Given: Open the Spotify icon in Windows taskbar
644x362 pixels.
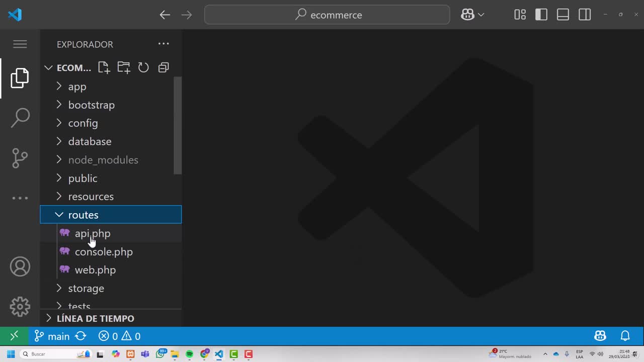Looking at the screenshot, I should 189,354.
